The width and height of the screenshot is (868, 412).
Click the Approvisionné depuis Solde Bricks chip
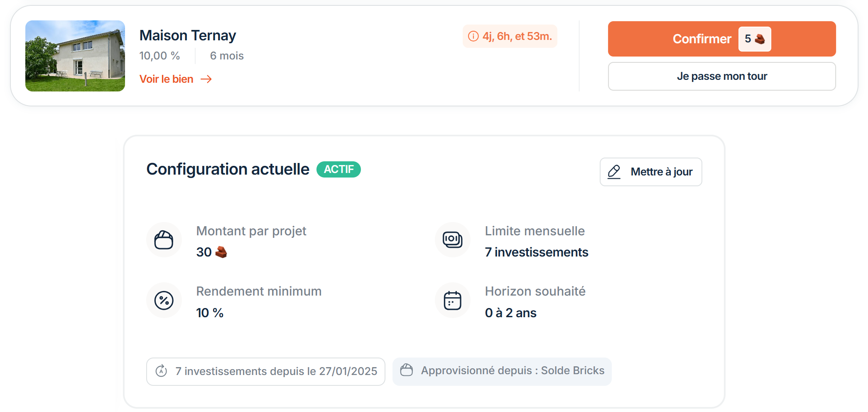pyautogui.click(x=502, y=371)
